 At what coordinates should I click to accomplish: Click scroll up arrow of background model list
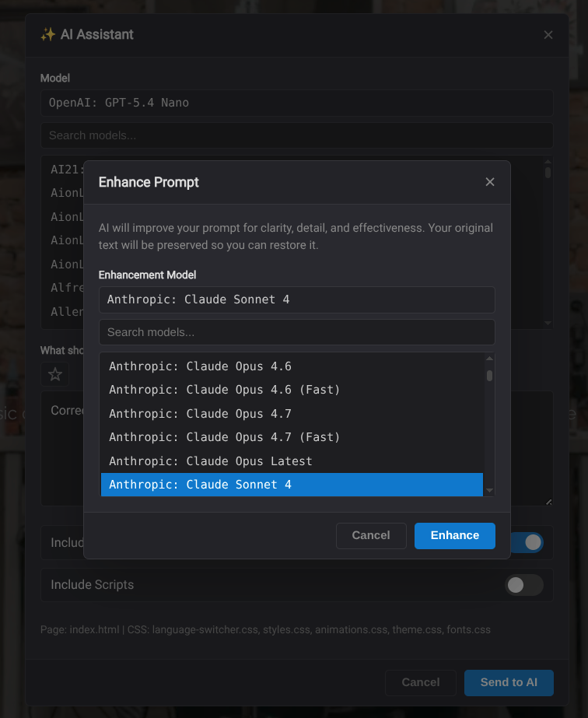tap(548, 162)
